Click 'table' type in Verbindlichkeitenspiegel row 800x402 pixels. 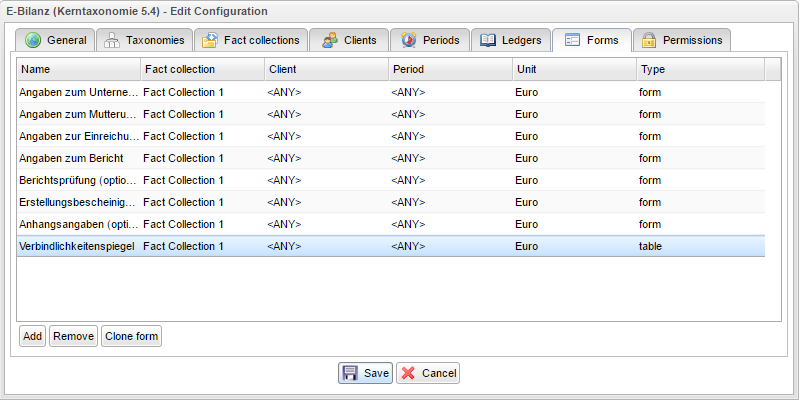(x=650, y=246)
